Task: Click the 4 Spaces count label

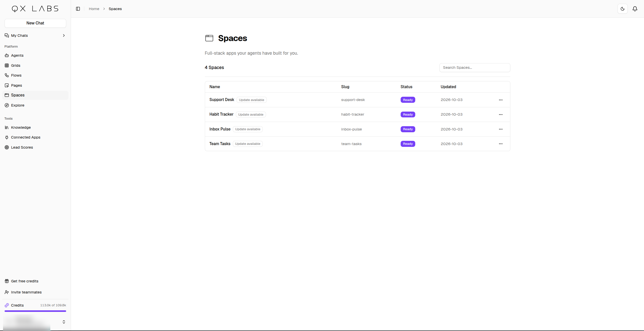Action: pos(214,68)
